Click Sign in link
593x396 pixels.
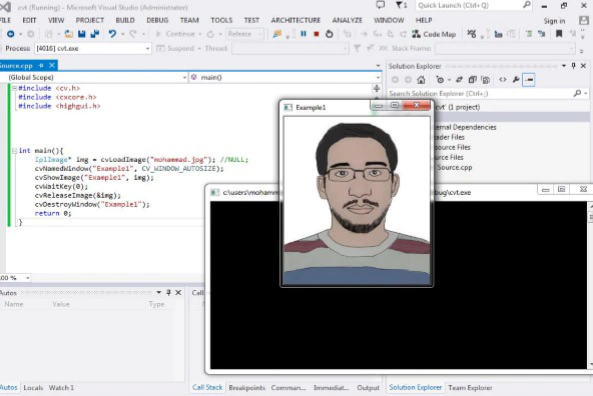(x=554, y=21)
